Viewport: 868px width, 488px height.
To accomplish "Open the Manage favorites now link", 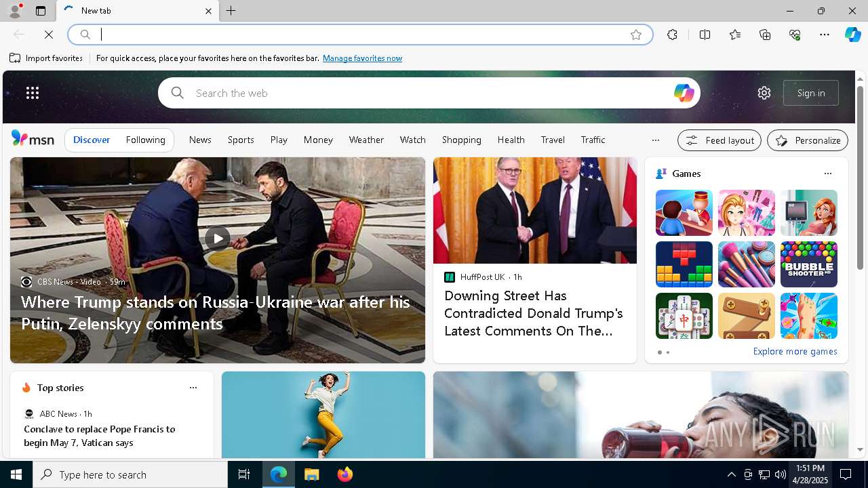I will coord(362,58).
